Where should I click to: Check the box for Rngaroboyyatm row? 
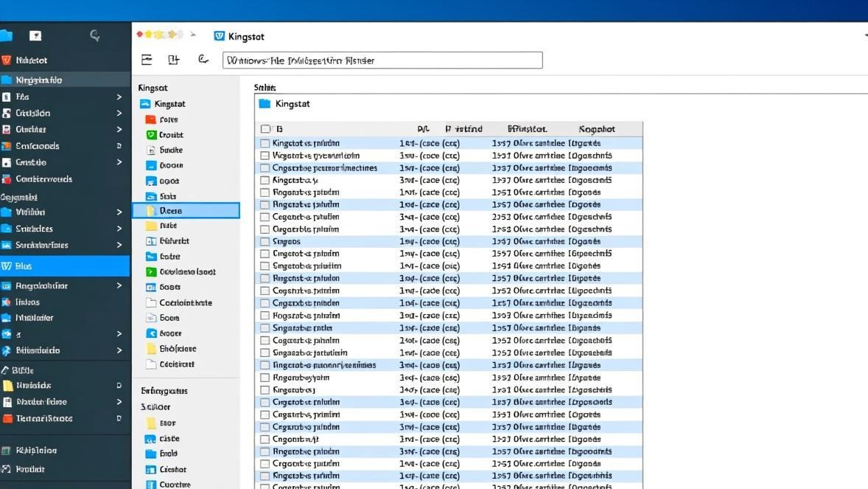point(265,378)
